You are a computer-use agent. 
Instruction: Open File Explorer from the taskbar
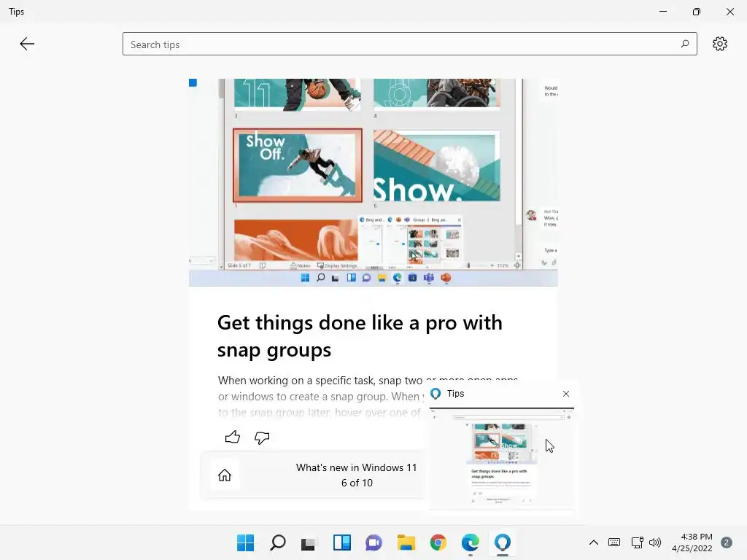pyautogui.click(x=406, y=542)
